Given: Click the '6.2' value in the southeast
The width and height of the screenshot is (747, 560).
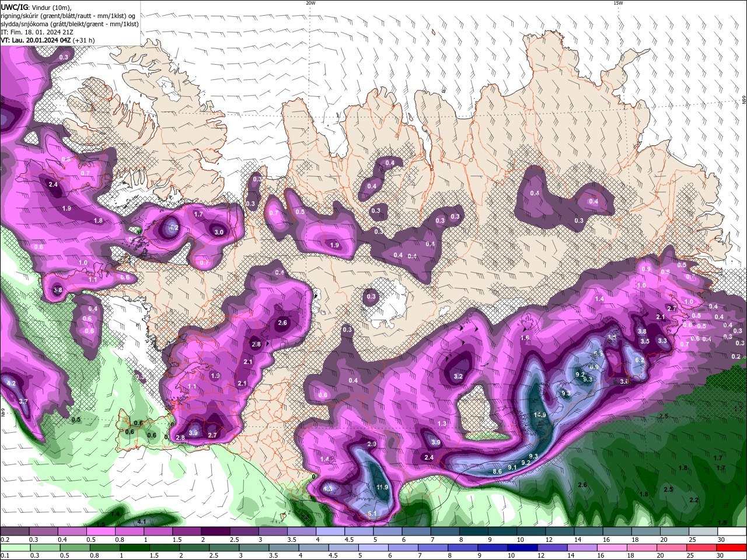Looking at the screenshot, I should click(x=640, y=360).
